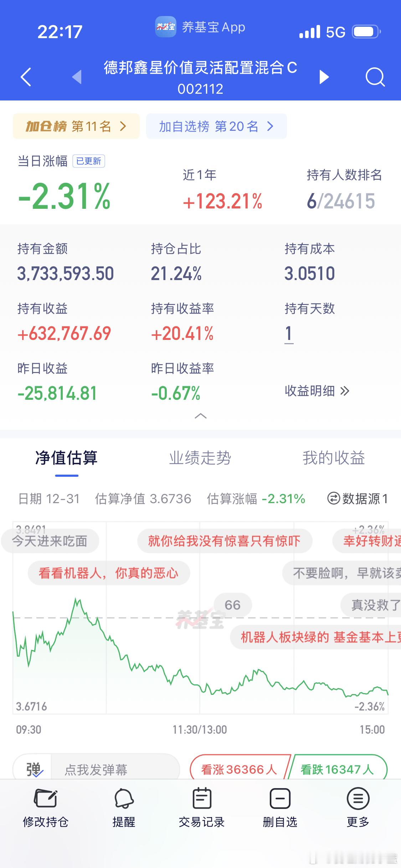Tap the 已更新 status badge
Viewport: 401px width, 868px height.
click(x=89, y=161)
